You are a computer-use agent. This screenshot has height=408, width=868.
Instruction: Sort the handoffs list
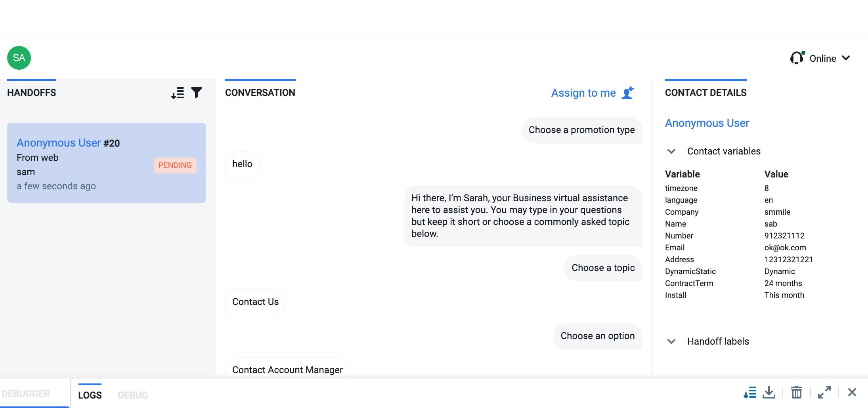click(x=178, y=93)
